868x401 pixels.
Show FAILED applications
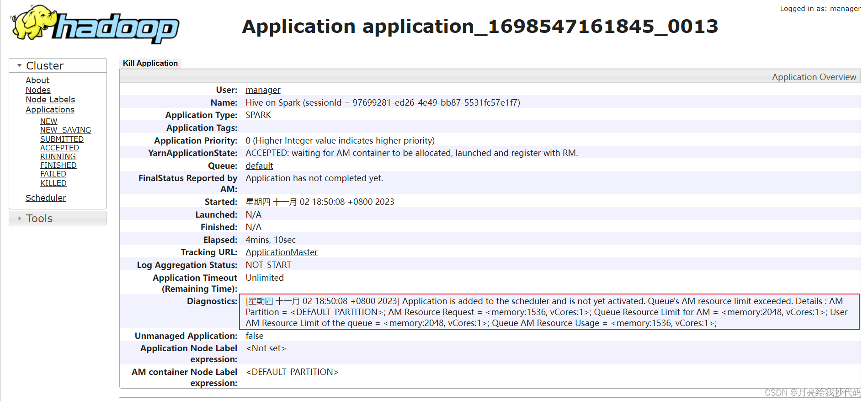point(53,174)
